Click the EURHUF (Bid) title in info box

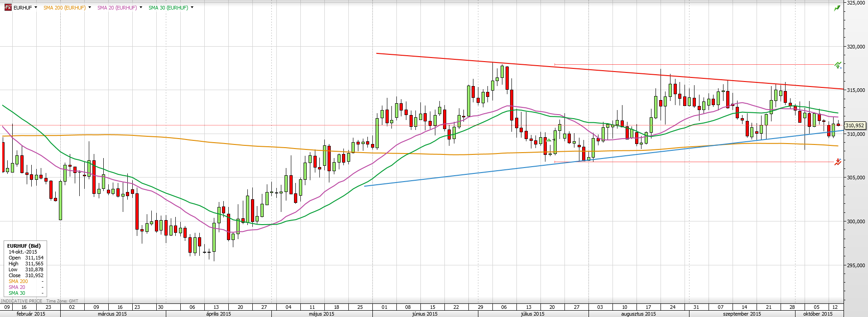24,246
